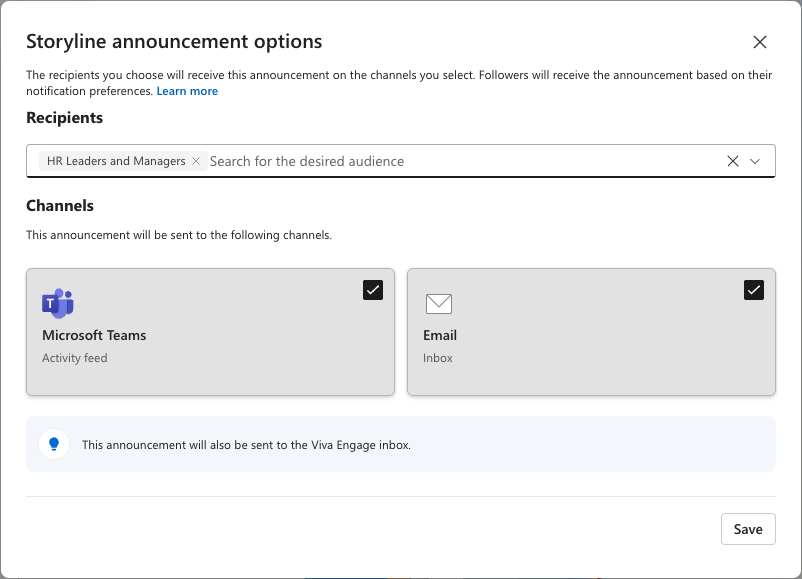
Task: Click the Save button
Action: [748, 528]
